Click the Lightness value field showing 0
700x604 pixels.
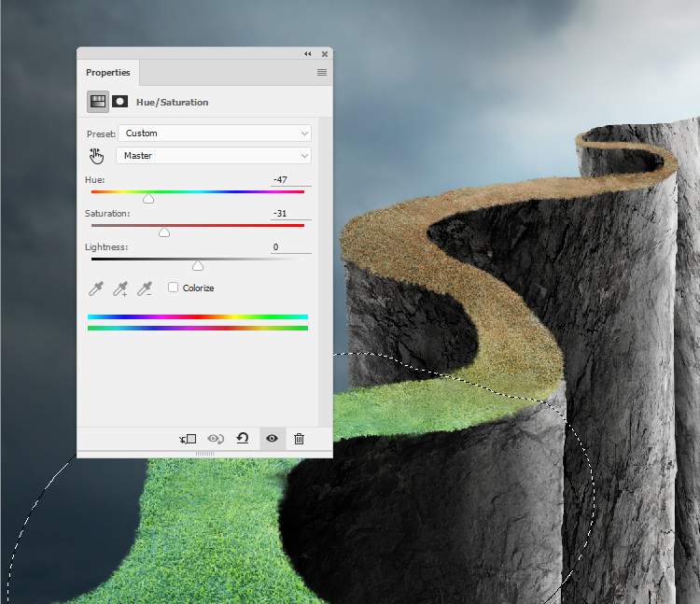pyautogui.click(x=290, y=246)
